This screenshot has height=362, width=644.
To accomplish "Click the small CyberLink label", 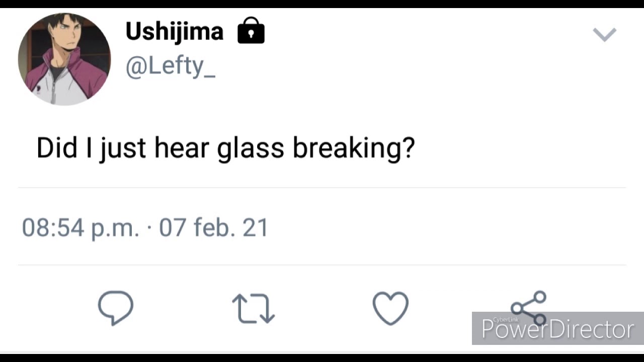I will 506,319.
